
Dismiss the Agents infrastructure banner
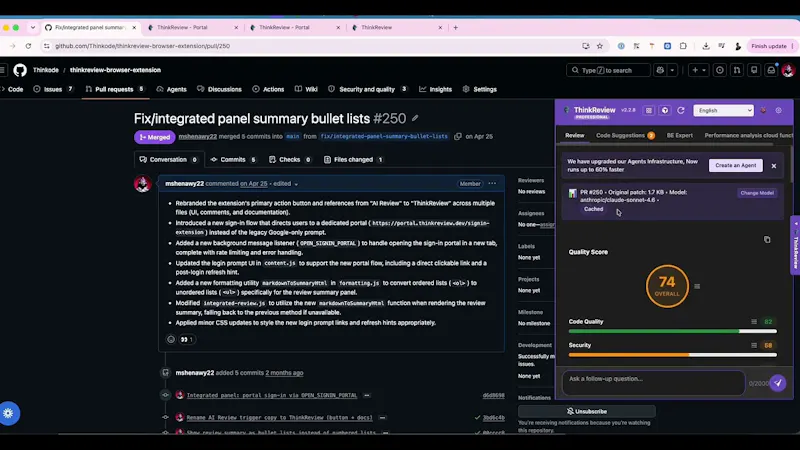(x=773, y=166)
